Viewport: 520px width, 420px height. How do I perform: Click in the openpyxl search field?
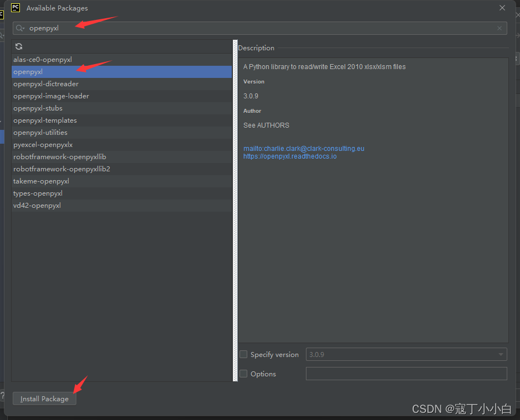[260, 28]
